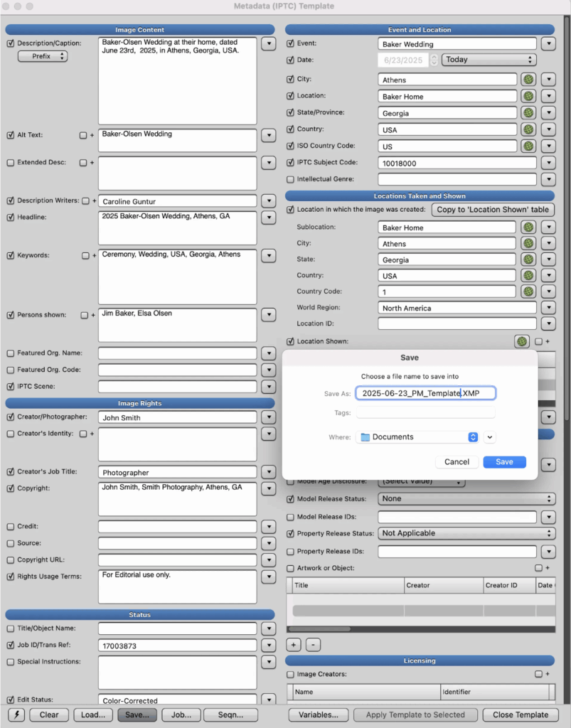Click the minus button under Artwork table
Viewport: 571px width, 728px height.
click(x=313, y=644)
